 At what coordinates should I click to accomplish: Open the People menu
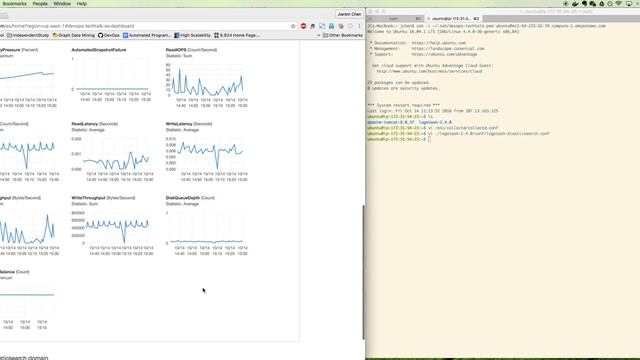pos(40,4)
